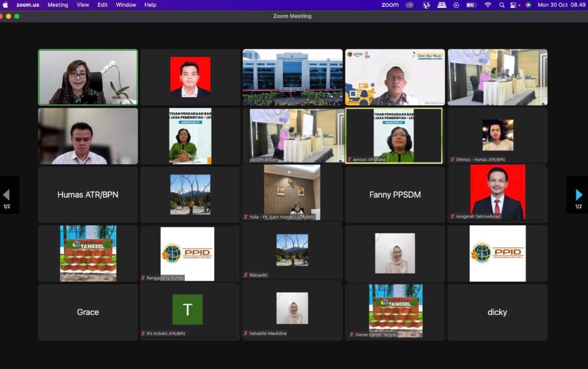The height and width of the screenshot is (369, 588).
Task: Open the Help menu
Action: pos(150,5)
